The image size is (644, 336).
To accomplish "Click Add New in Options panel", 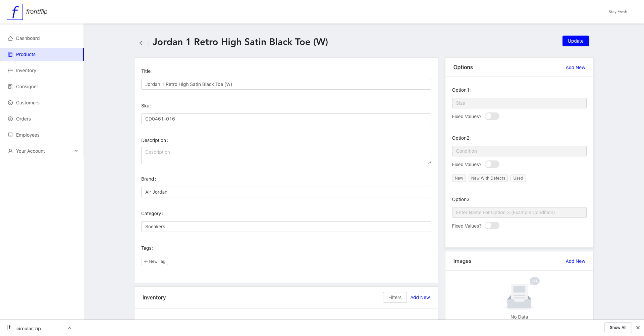I will pyautogui.click(x=575, y=67).
